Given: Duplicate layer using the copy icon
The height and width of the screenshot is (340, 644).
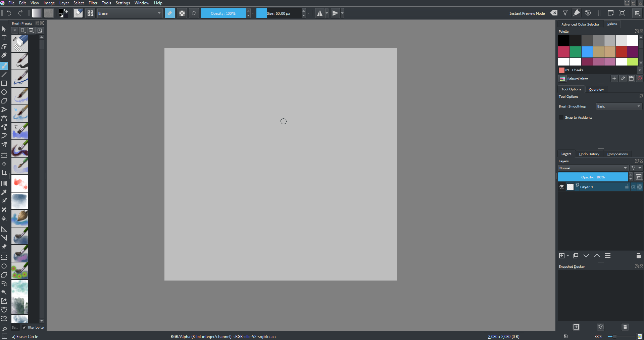Looking at the screenshot, I should 576,256.
